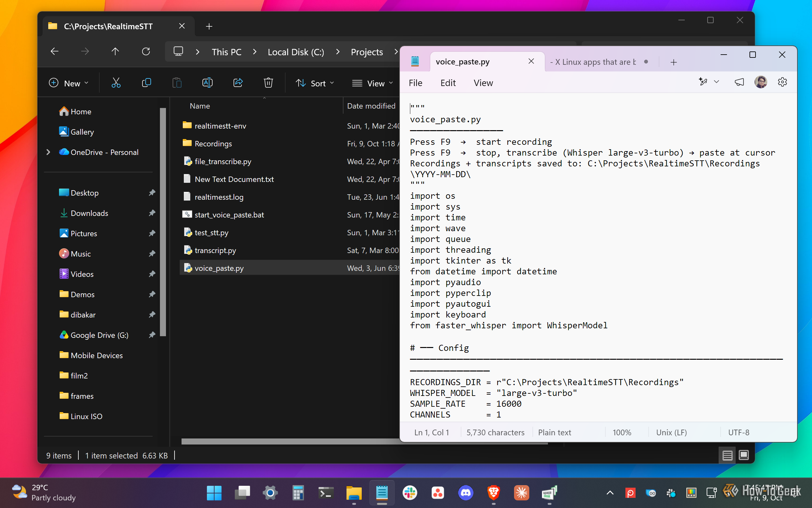Click the Back arrow in File Explorer
Screen dimensions: 812x508
click(54, 51)
